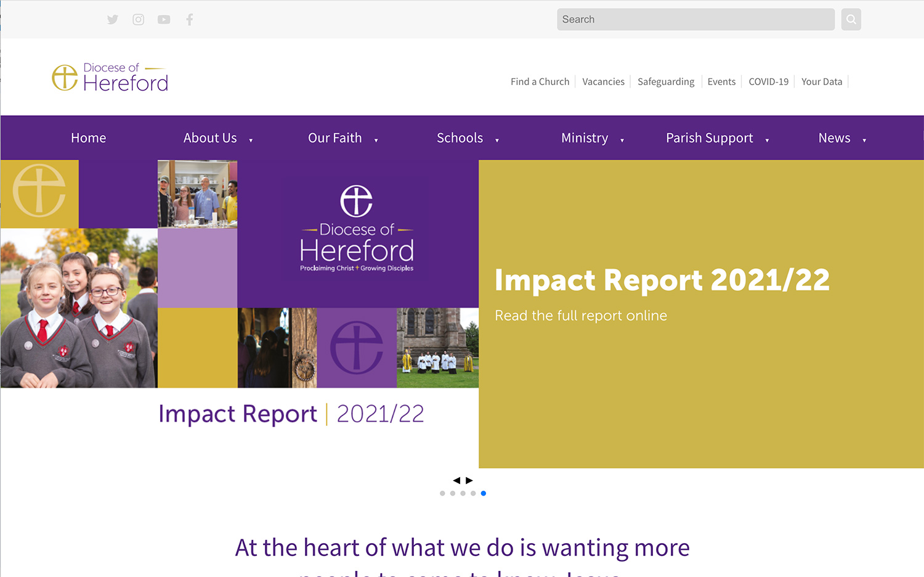Expand the About Us dropdown arrow
This screenshot has width=924, height=577.
[251, 141]
